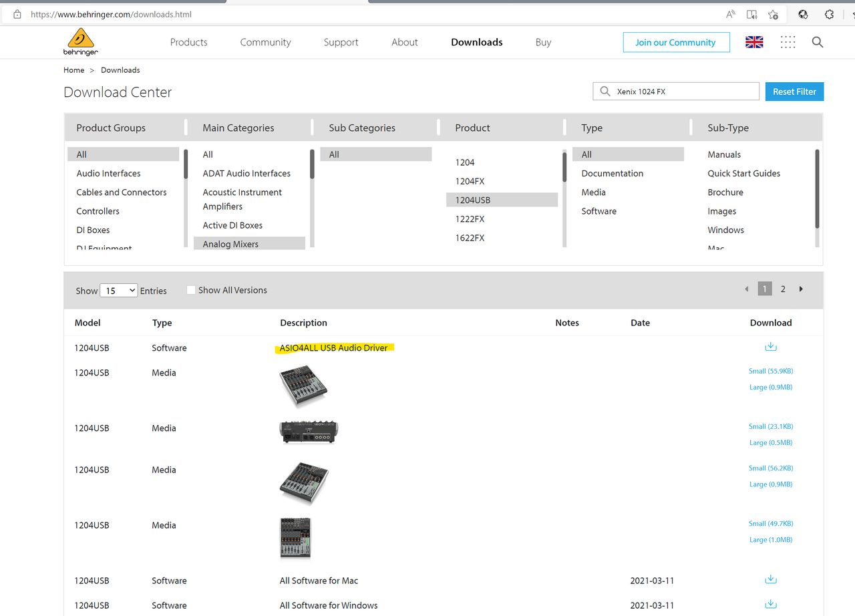Select Manuals sub-type
Viewport: 855px width, 616px height.
pos(724,154)
